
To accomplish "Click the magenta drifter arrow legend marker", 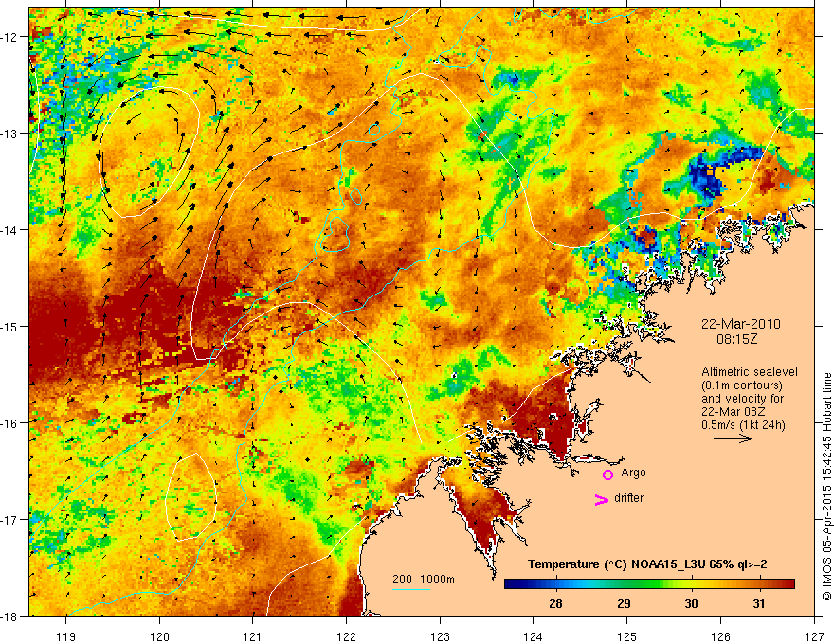I will point(602,499).
